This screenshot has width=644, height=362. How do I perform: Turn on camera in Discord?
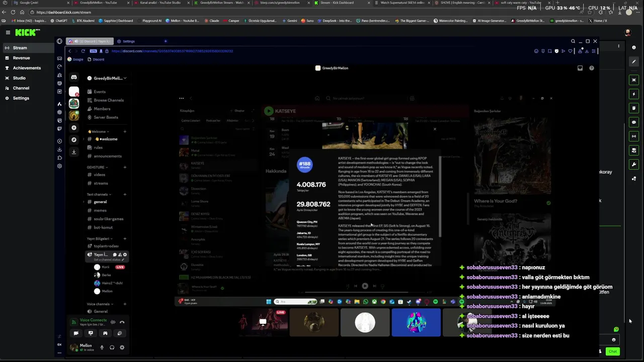click(x=76, y=333)
